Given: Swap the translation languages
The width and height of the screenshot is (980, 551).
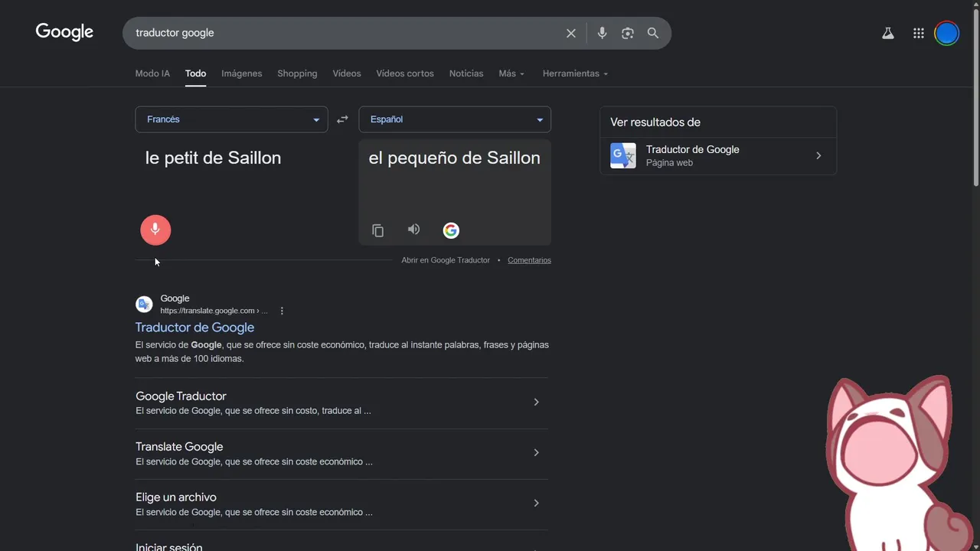Looking at the screenshot, I should 342,119.
